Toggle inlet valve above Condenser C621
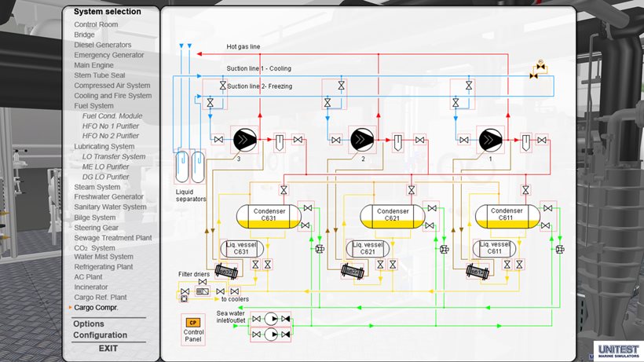This screenshot has width=644, height=362. (x=411, y=190)
